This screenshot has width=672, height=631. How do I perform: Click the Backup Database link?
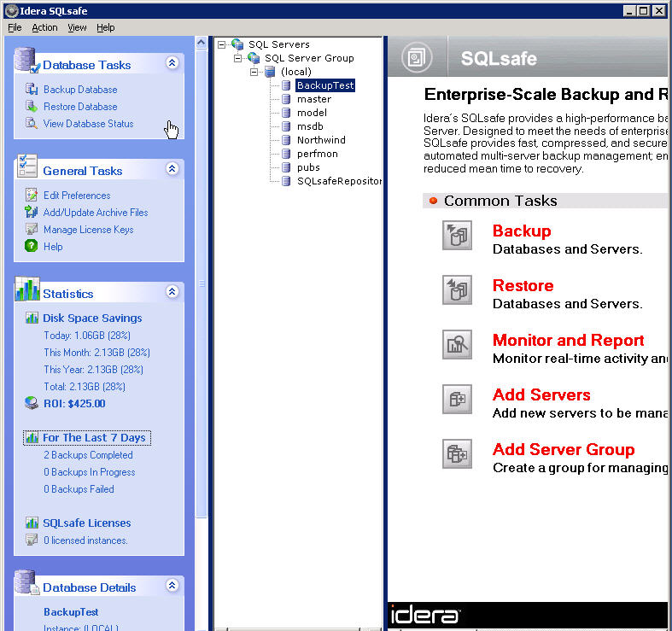pyautogui.click(x=80, y=90)
